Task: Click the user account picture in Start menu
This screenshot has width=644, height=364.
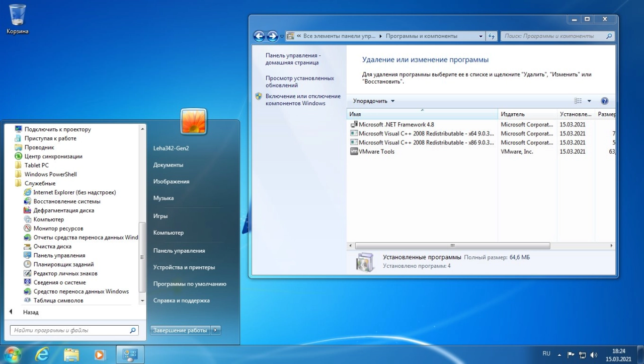Action: click(x=194, y=121)
